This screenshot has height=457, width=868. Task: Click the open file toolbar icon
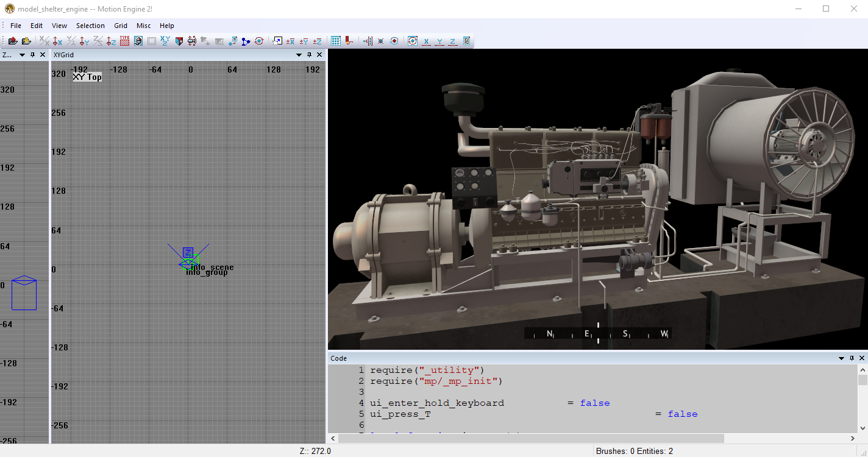(x=12, y=41)
